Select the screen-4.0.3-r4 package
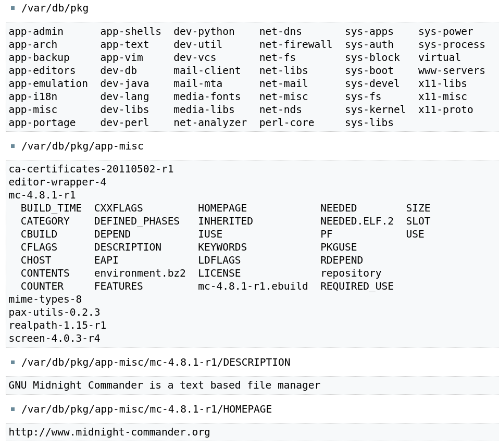This screenshot has height=448, width=499. pos(54,339)
